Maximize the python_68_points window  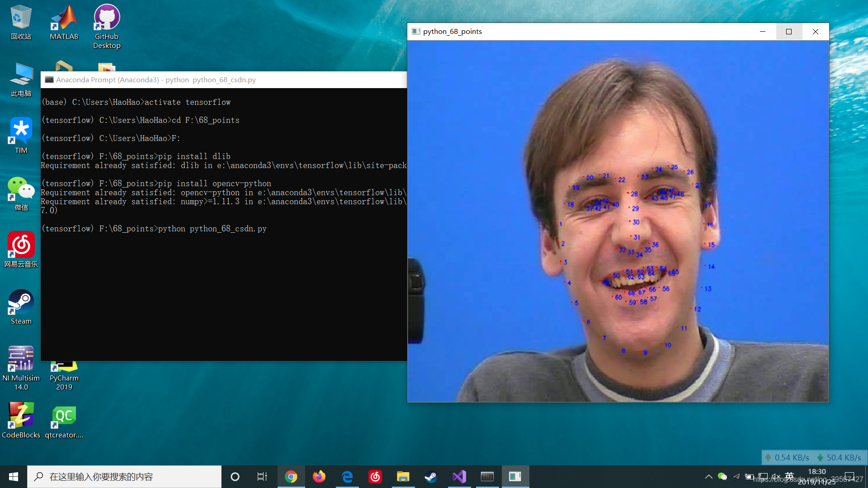[x=789, y=32]
